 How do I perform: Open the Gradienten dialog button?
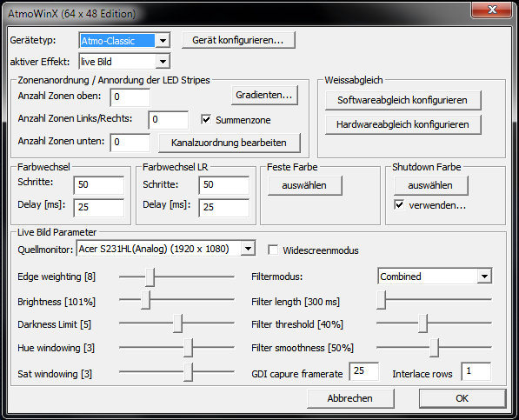(264, 96)
